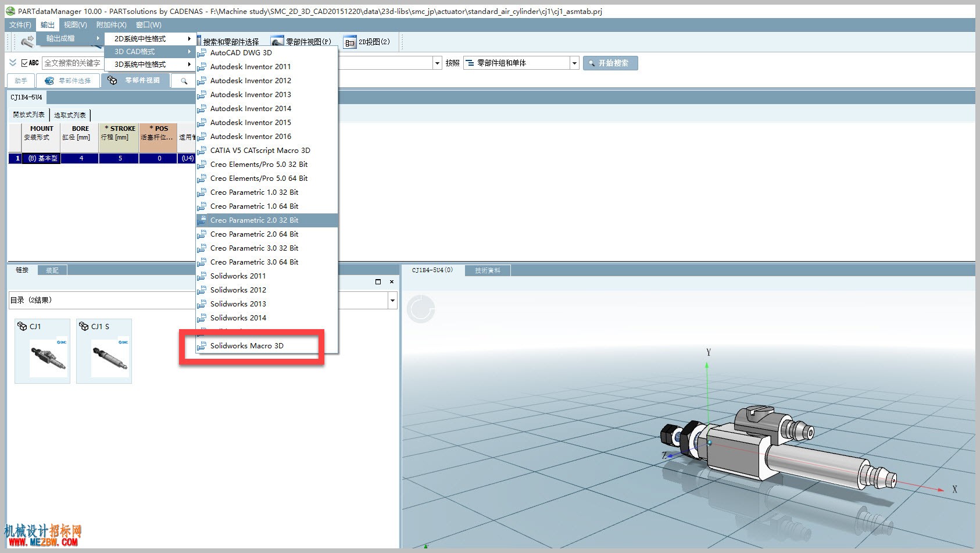Click the POS column header
980x553 pixels.
[158, 137]
